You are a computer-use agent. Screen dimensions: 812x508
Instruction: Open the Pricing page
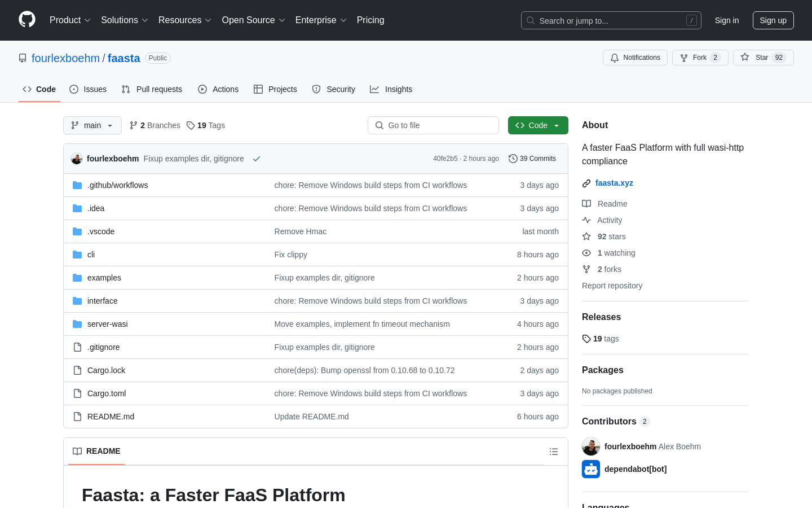[370, 20]
